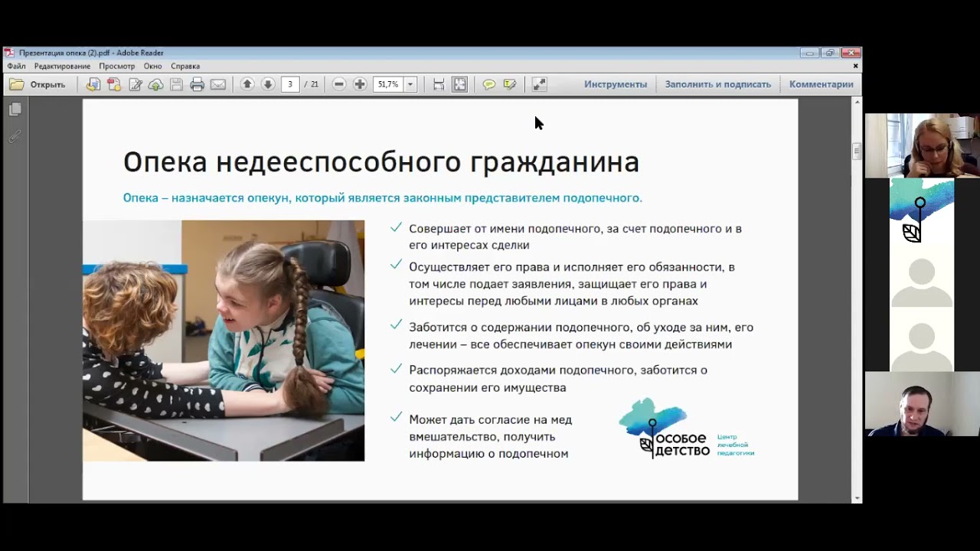980x551 pixels.
Task: Click the 51,7% zoom value field
Action: pyautogui.click(x=388, y=84)
